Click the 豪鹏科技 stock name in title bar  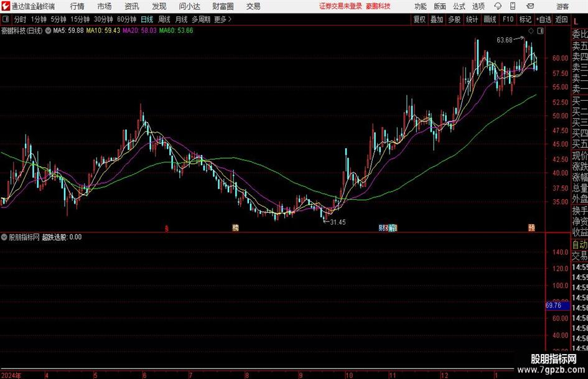[378, 6]
